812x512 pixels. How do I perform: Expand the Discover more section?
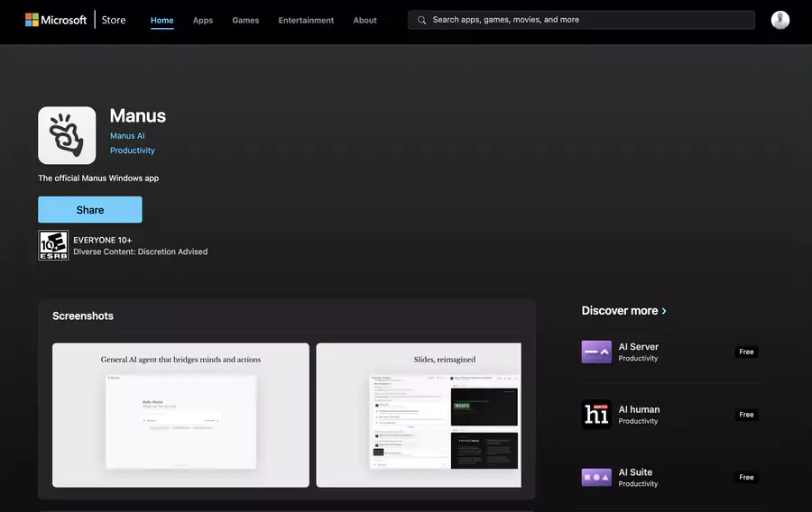pos(624,310)
